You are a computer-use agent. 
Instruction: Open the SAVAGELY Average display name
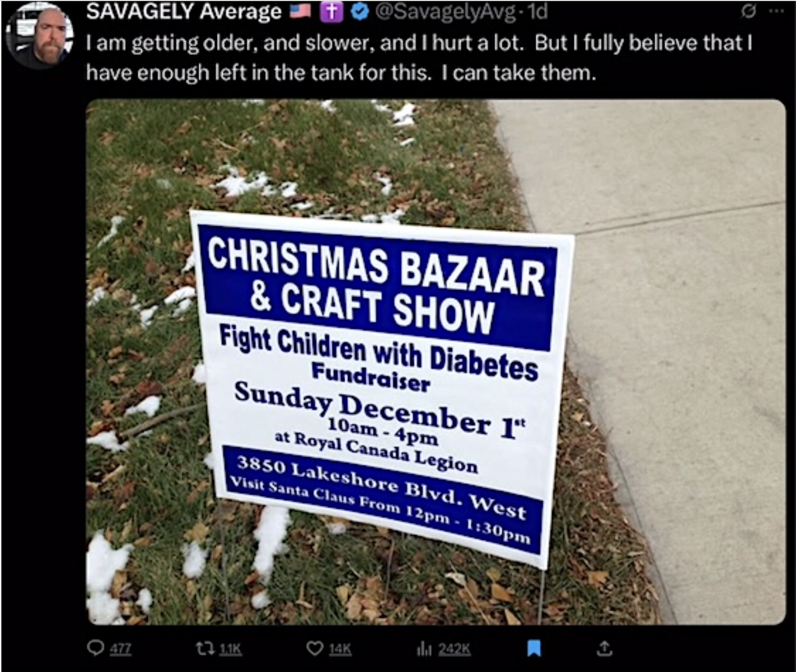click(184, 12)
